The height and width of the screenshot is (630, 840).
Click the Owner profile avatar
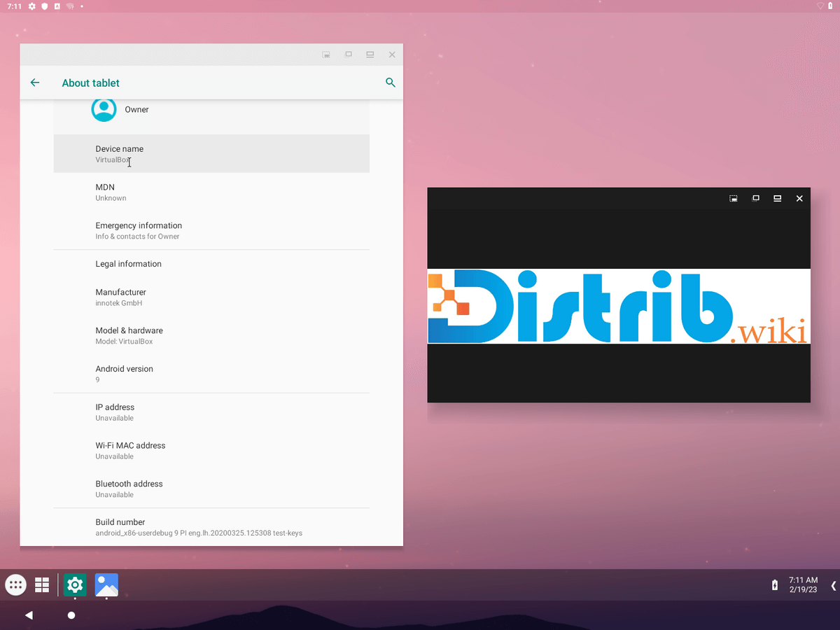[104, 110]
